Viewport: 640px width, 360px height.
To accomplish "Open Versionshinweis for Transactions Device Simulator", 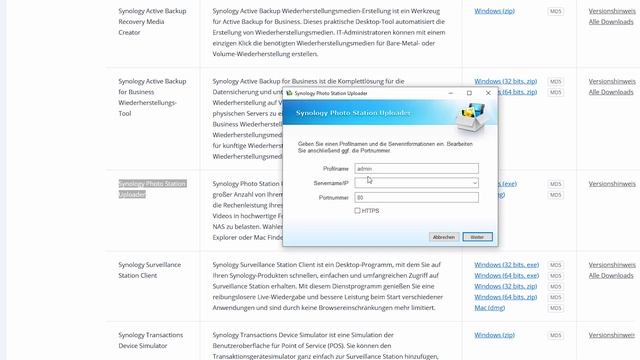I will coord(612,335).
